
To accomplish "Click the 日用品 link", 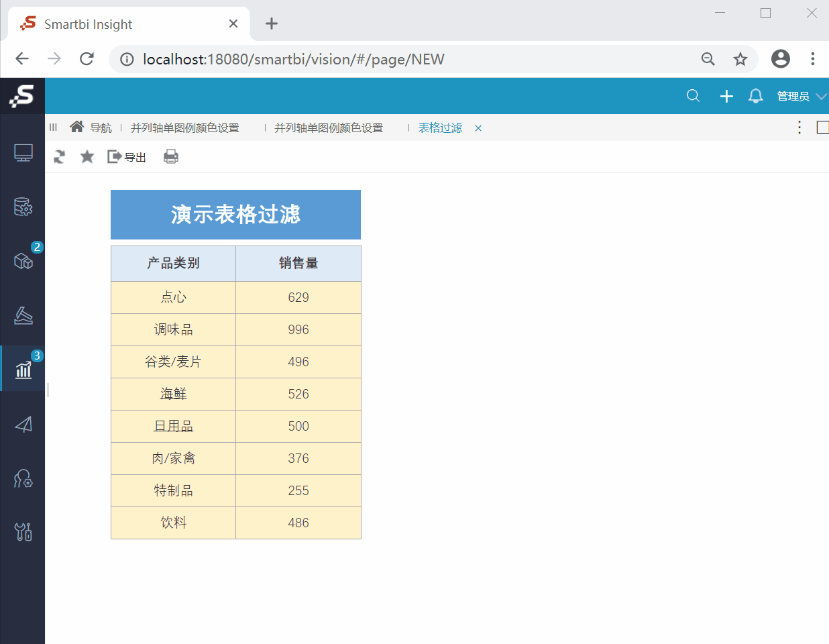I will pyautogui.click(x=174, y=426).
